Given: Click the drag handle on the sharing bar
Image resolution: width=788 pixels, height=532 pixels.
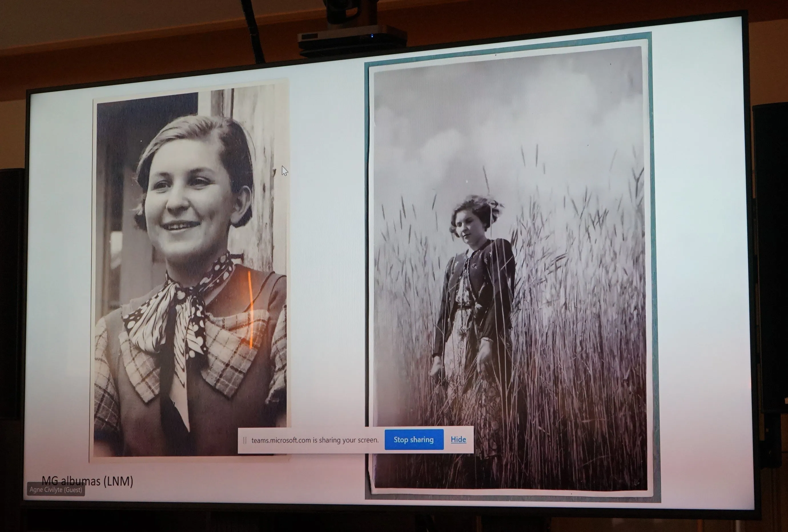Looking at the screenshot, I should (x=244, y=440).
